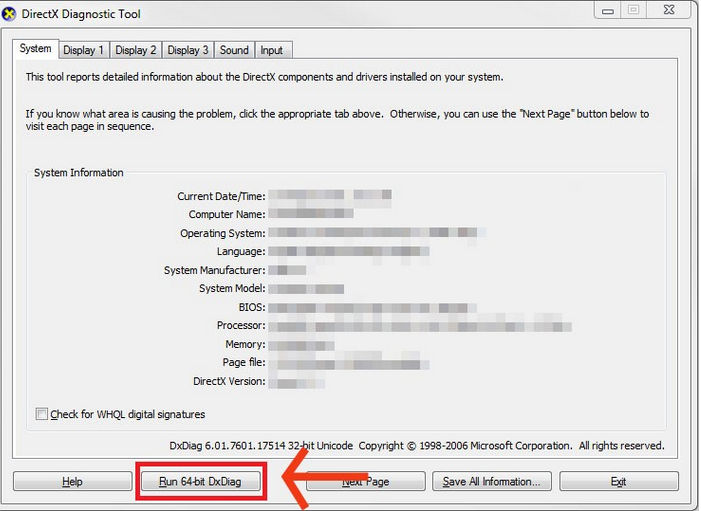Switch to the Input tab

272,50
